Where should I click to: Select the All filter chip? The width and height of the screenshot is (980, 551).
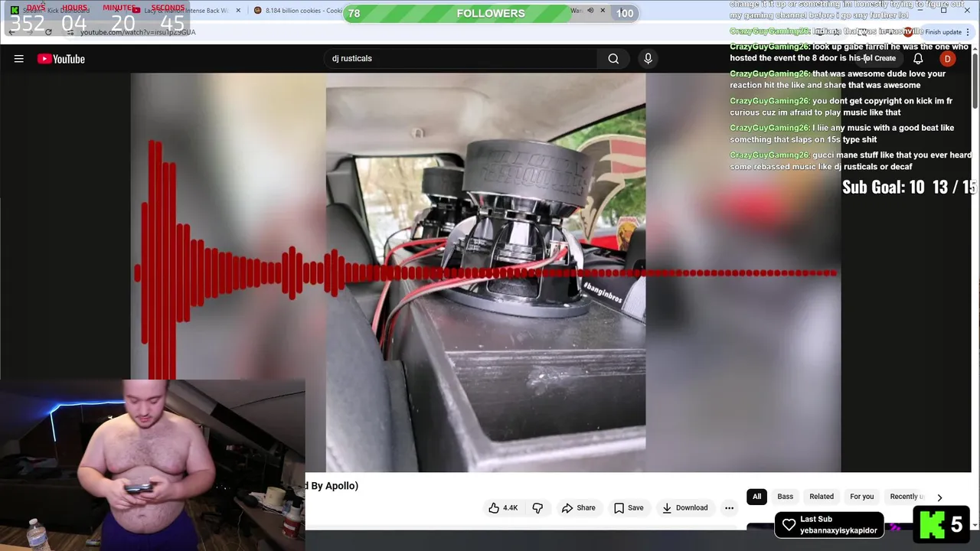pos(756,497)
